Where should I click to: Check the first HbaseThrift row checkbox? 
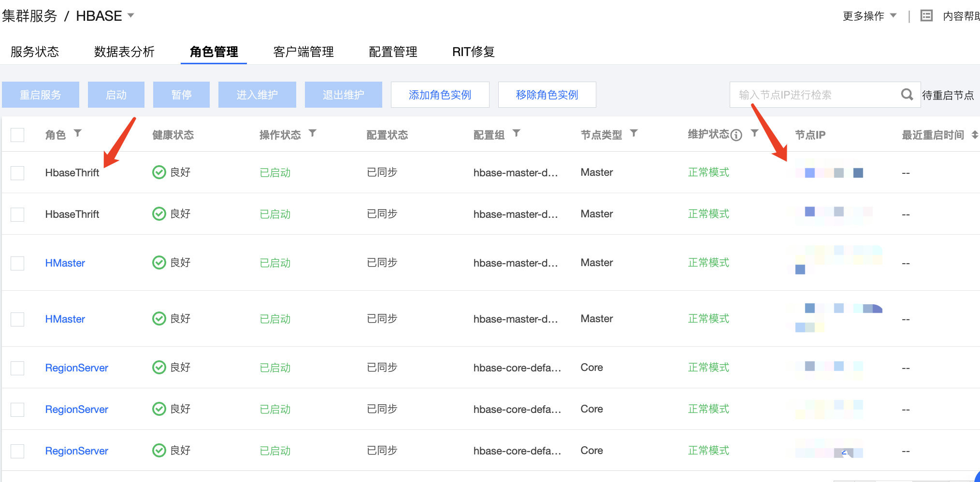pos(17,172)
